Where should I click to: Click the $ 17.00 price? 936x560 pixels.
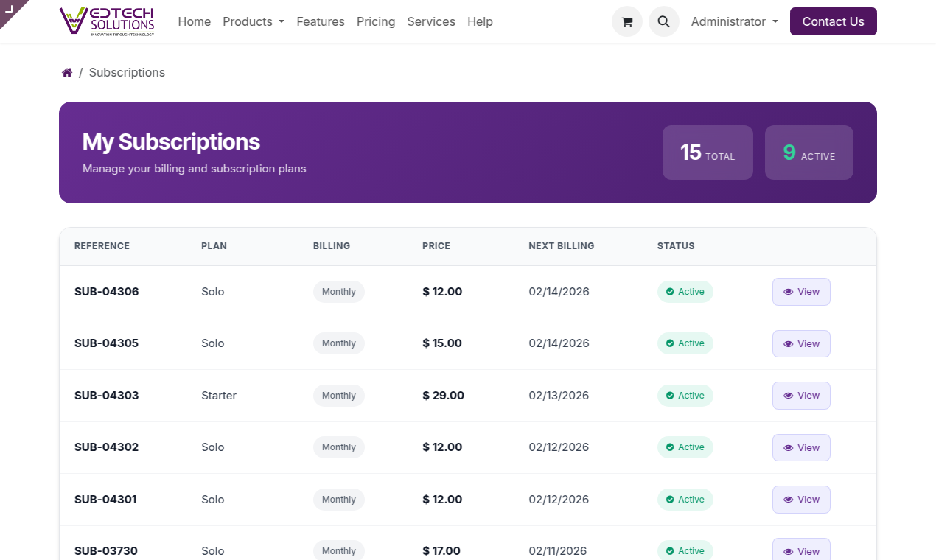point(441,551)
